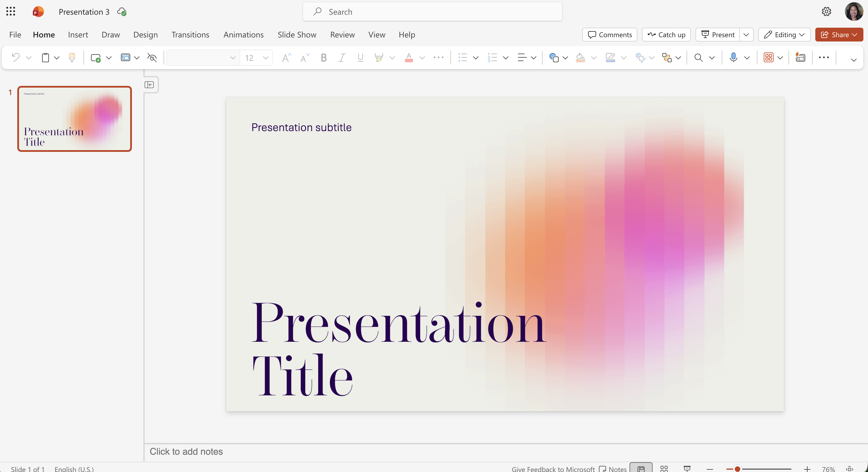The height and width of the screenshot is (472, 868).
Task: Toggle Italic formatting
Action: [x=342, y=58]
